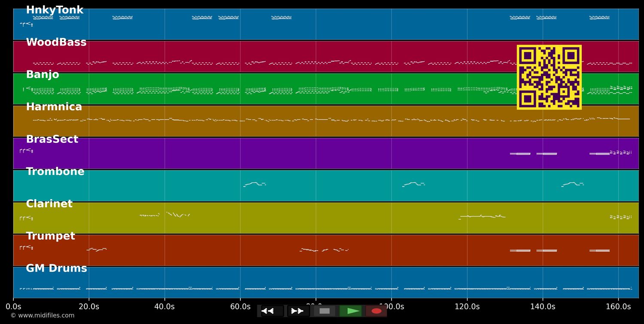Click the 160.0s time axis label

pyautogui.click(x=618, y=307)
